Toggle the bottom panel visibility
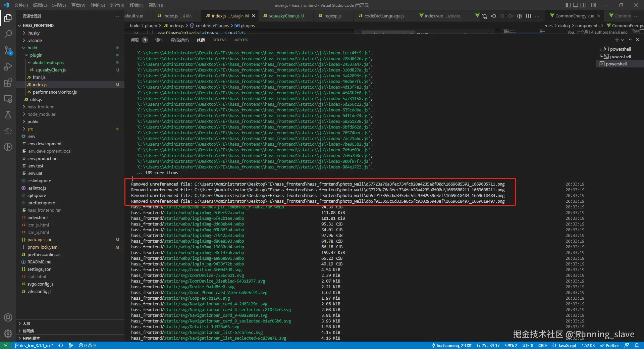The image size is (644, 349). (x=576, y=5)
